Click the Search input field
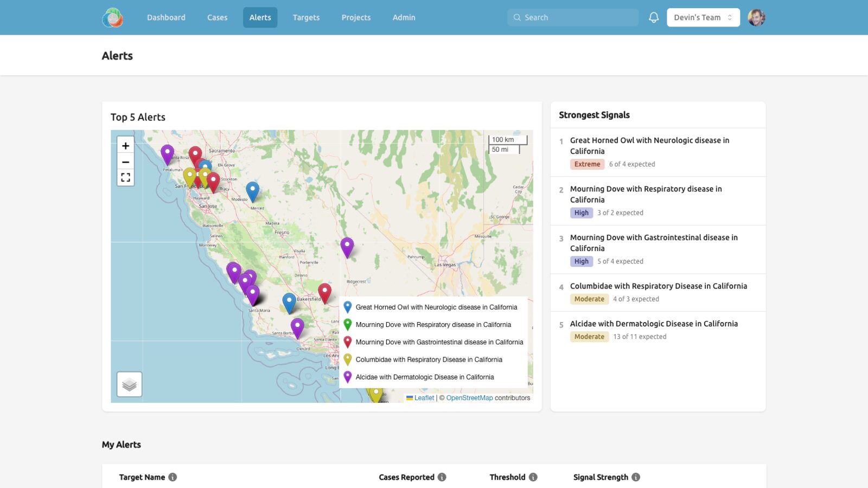Image resolution: width=868 pixels, height=488 pixels. (573, 17)
